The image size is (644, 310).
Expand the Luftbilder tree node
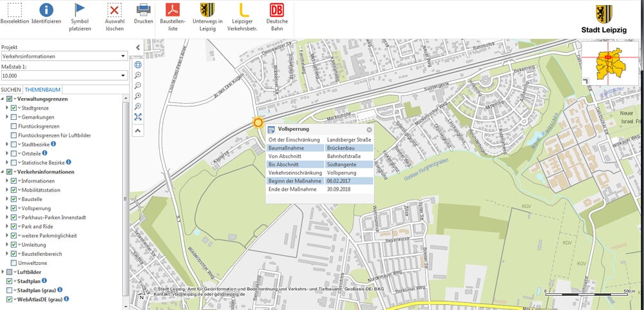3,273
